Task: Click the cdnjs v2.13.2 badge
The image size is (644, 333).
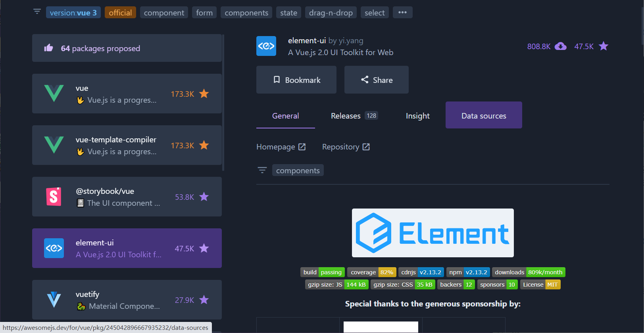Action: (421, 272)
